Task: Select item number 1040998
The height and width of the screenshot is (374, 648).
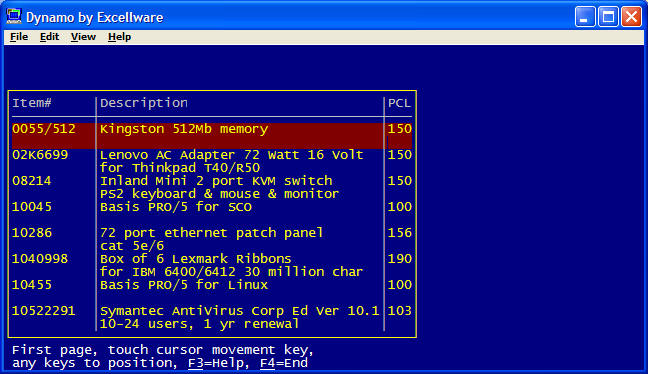Action: point(40,259)
